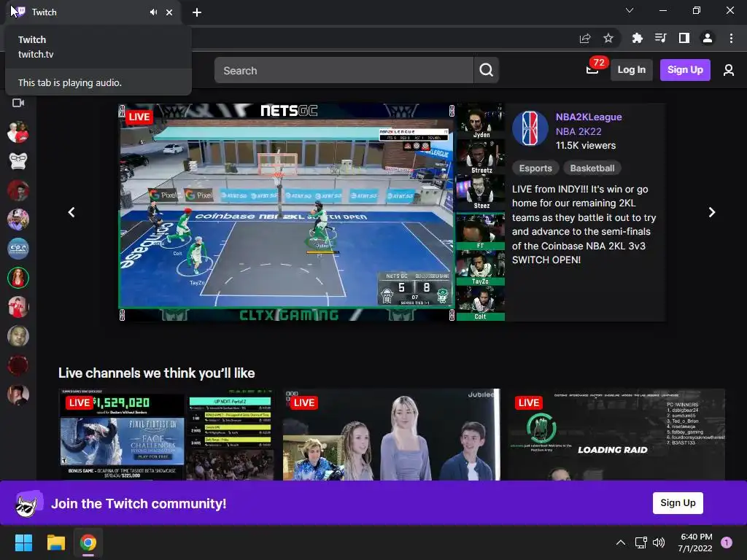The image size is (747, 560).
Task: Click the followed channels camera icon in sidebar
Action: 18,103
